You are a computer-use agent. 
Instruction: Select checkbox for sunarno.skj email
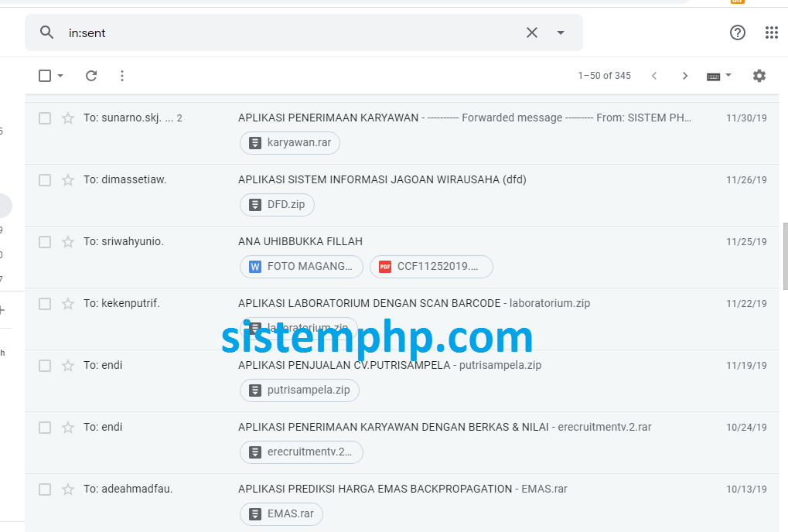(x=45, y=118)
